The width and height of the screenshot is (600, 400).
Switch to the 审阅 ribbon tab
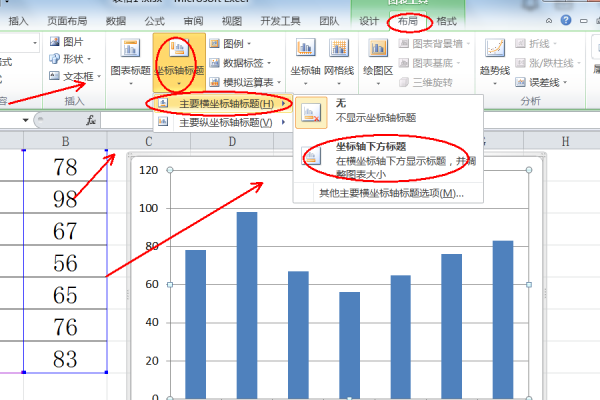tap(193, 21)
